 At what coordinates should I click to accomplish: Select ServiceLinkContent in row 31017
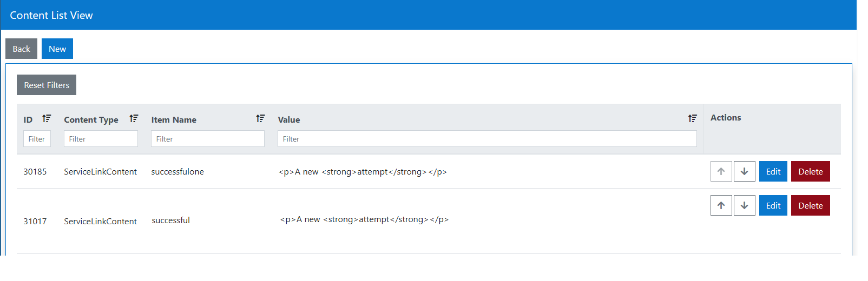(100, 222)
